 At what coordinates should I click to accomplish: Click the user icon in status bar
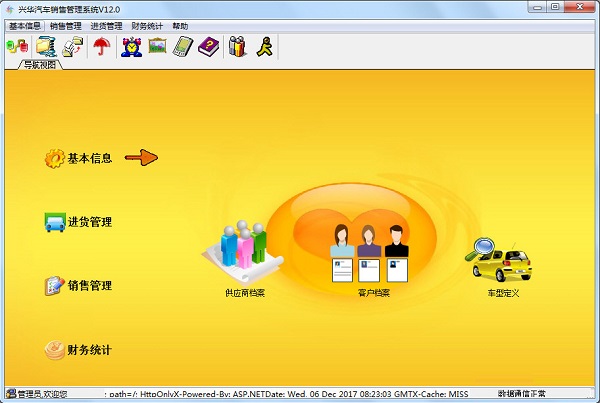point(11,393)
